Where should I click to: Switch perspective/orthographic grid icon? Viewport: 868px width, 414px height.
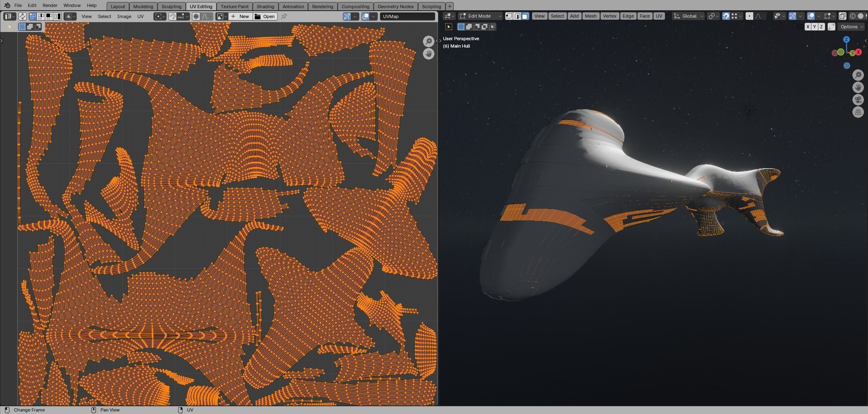click(x=858, y=112)
